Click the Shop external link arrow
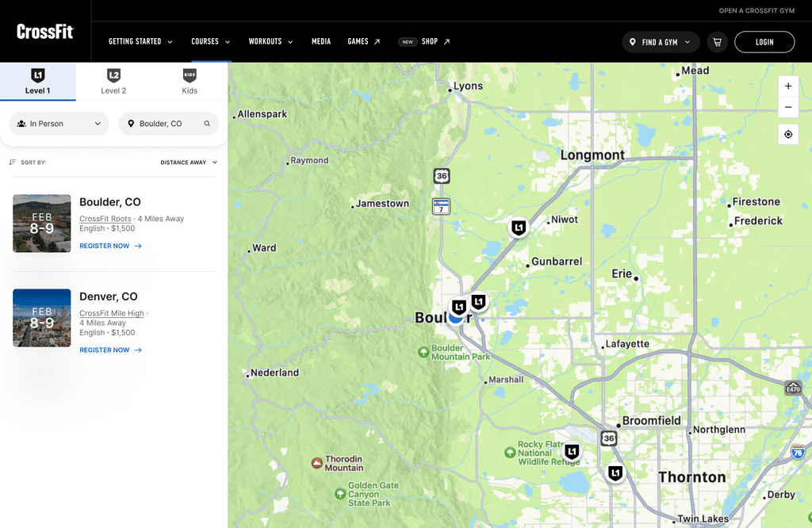Screen dimensions: 812x528 pos(446,42)
